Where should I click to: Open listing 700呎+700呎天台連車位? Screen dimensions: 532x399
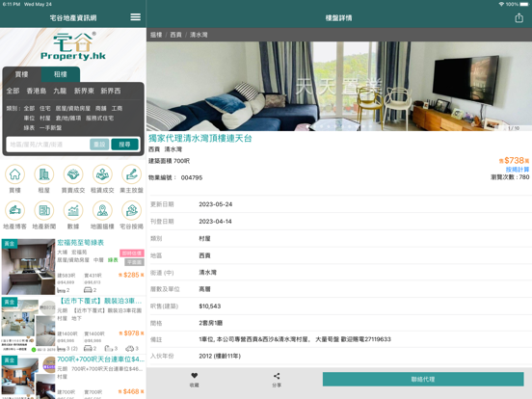click(100, 359)
